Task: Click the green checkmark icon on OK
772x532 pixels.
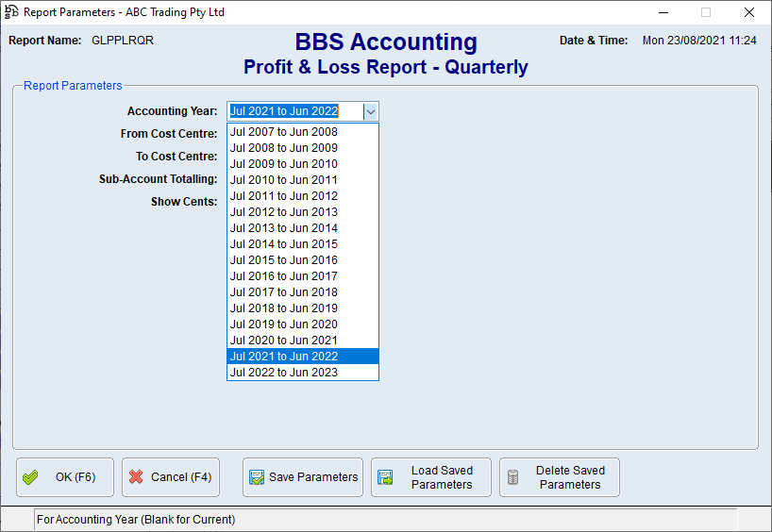Action: 31,477
